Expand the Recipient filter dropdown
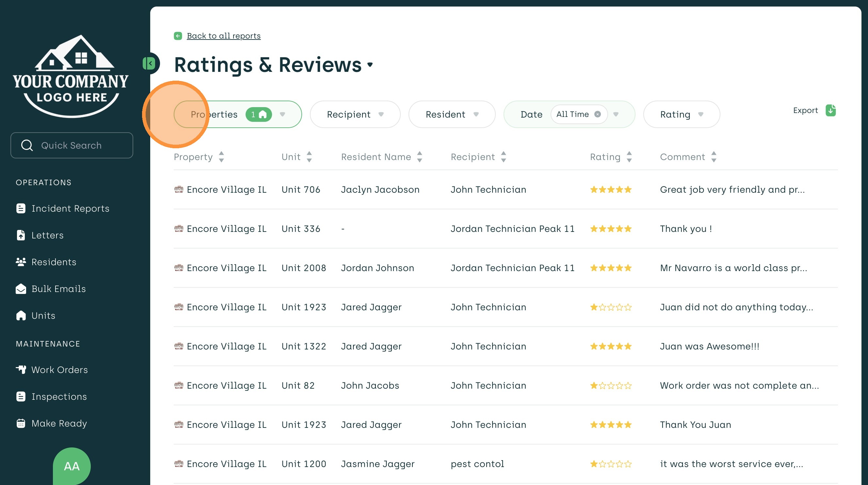The image size is (868, 485). click(355, 114)
